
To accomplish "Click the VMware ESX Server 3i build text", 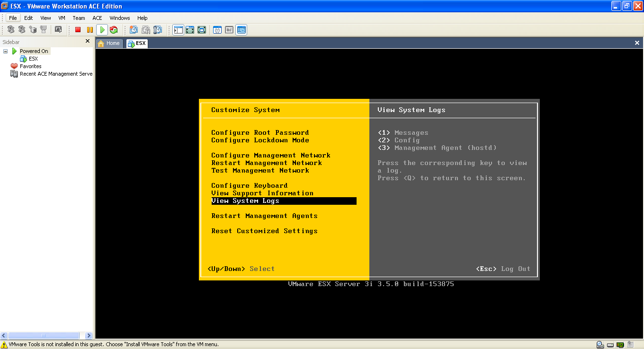I will coord(371,284).
